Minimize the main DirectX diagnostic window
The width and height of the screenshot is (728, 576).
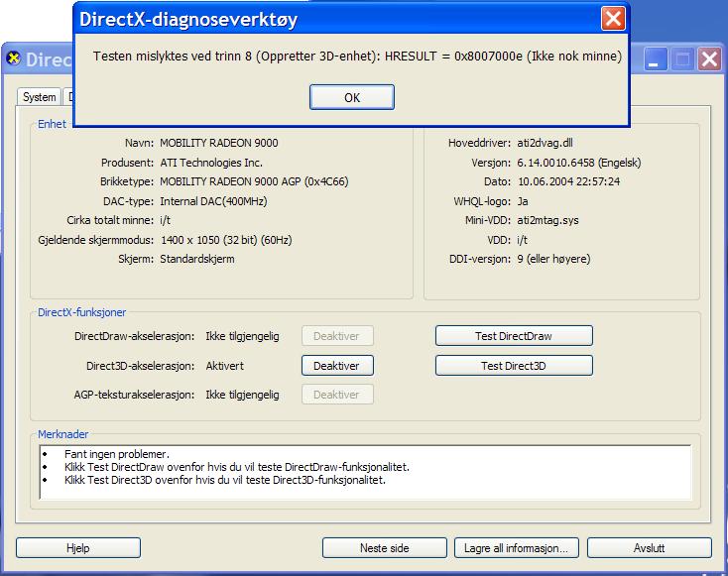[657, 59]
